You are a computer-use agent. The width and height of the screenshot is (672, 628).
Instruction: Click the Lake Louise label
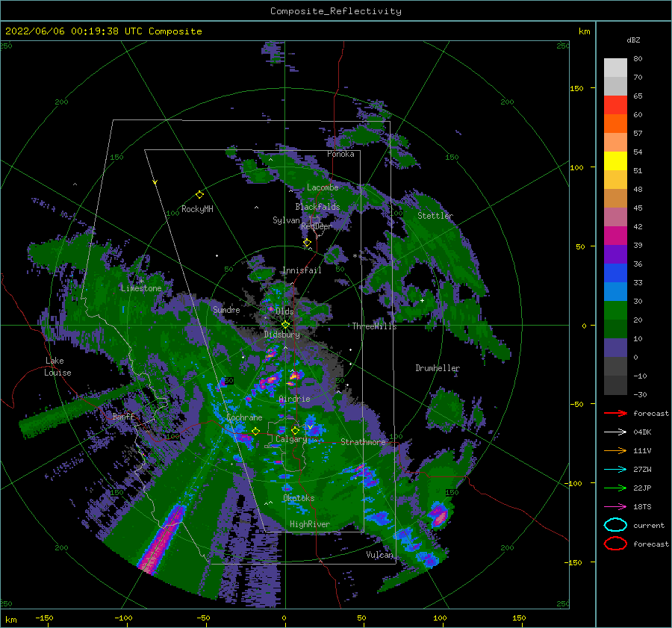57,367
